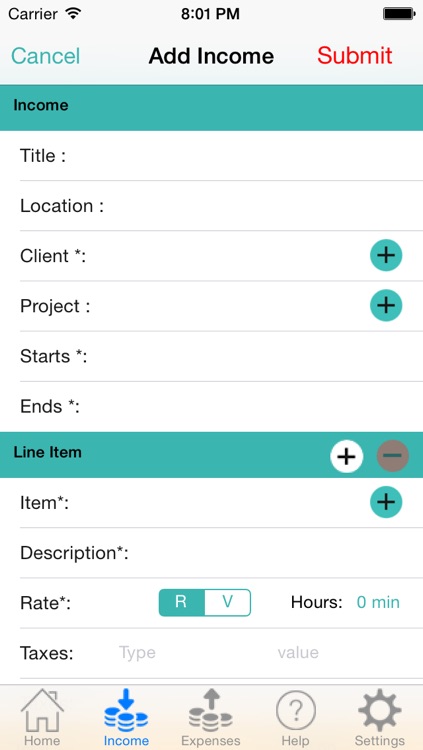Image resolution: width=423 pixels, height=750 pixels.
Task: Open the Hours 0 min picker
Action: (x=378, y=602)
